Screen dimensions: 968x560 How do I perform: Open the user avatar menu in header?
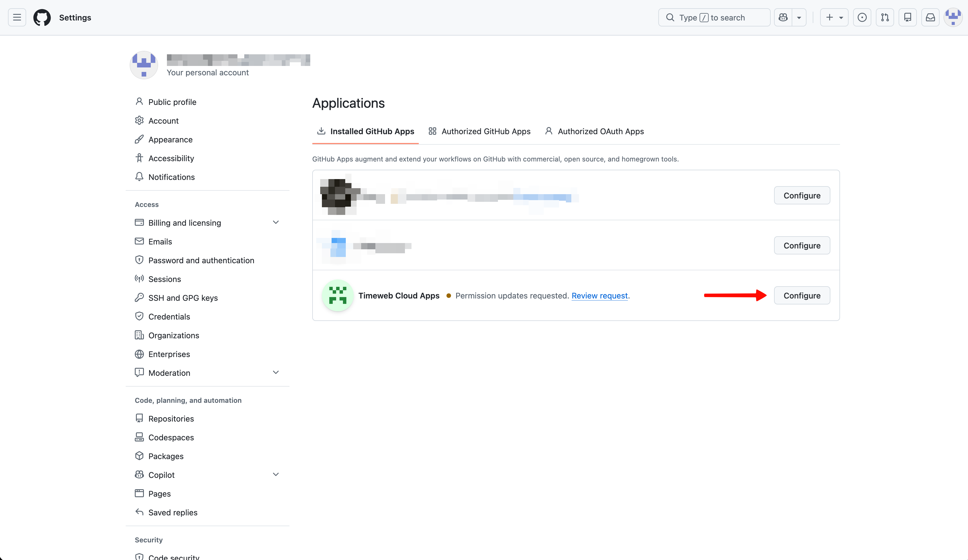pos(953,17)
